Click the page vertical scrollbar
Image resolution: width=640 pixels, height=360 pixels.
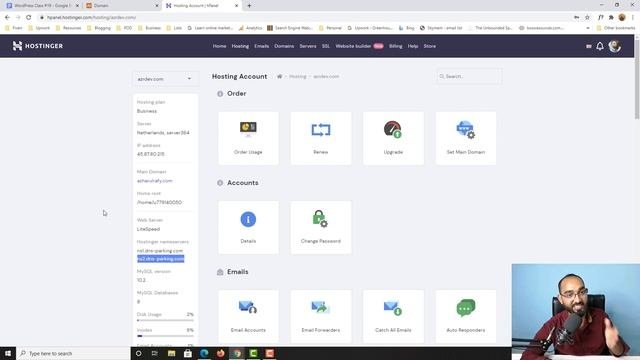(x=637, y=78)
